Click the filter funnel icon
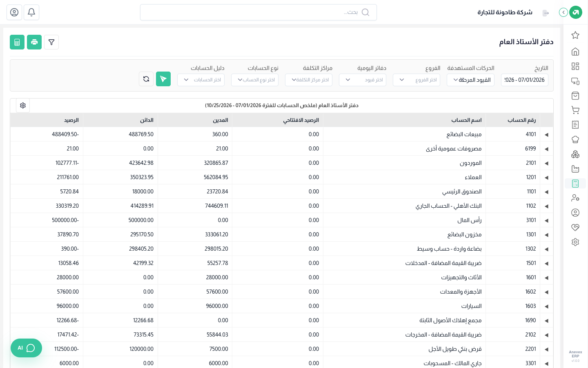The image size is (588, 368). coord(51,42)
